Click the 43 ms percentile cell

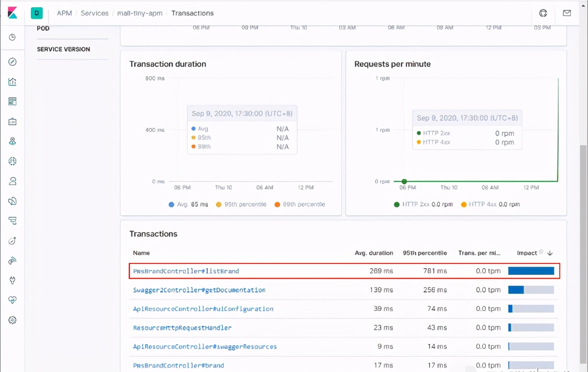[x=437, y=328]
